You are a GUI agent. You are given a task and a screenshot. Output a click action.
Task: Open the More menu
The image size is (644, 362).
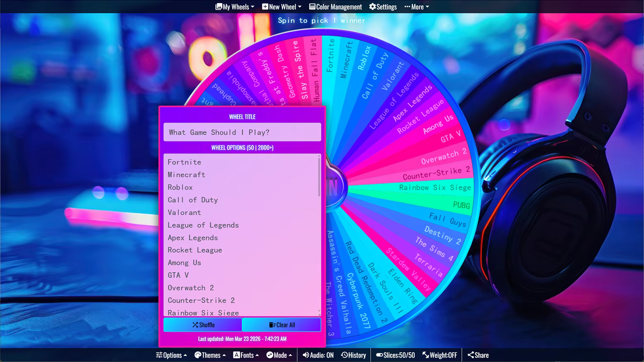417,7
